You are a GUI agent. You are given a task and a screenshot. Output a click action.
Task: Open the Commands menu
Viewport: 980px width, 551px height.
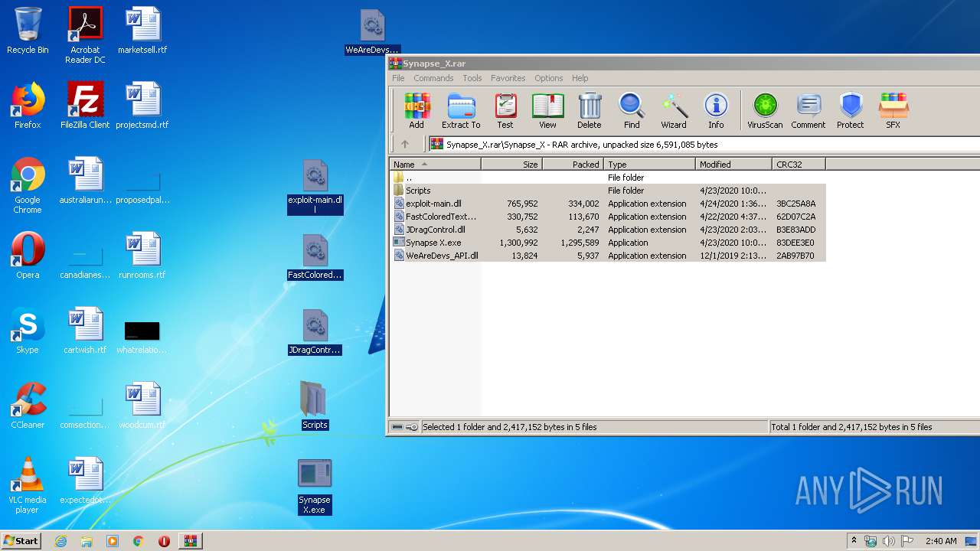[433, 78]
